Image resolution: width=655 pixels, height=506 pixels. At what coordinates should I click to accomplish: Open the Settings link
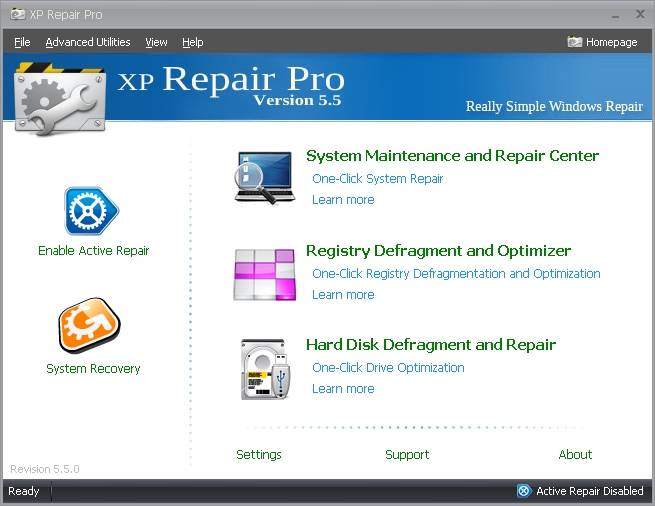click(x=259, y=455)
